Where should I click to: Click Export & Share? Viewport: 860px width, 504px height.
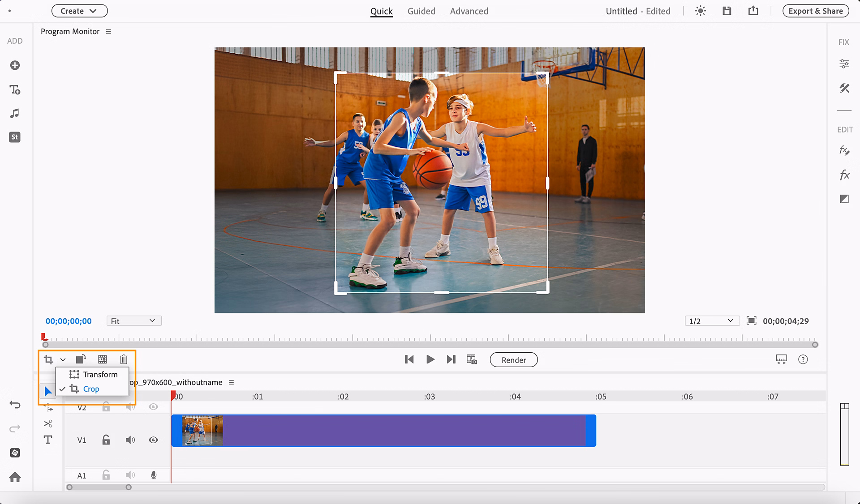(x=815, y=11)
